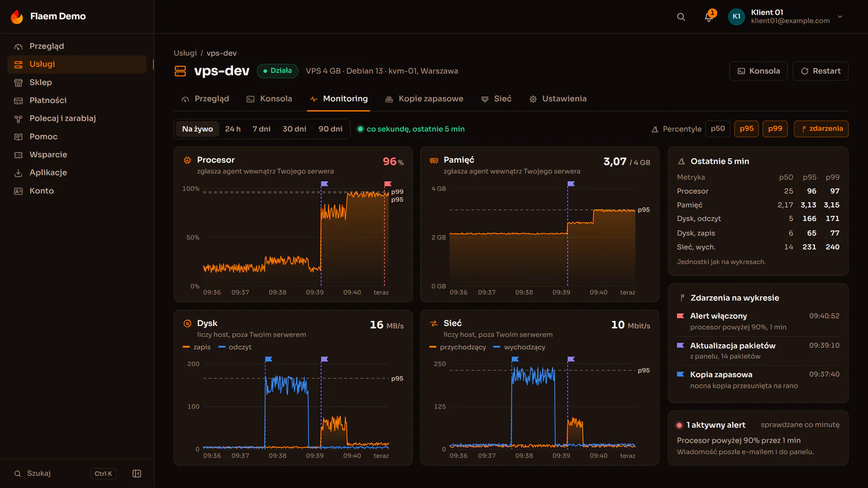Switch to the Kopie zapasowe tab
This screenshot has height=488, width=868.
point(424,99)
